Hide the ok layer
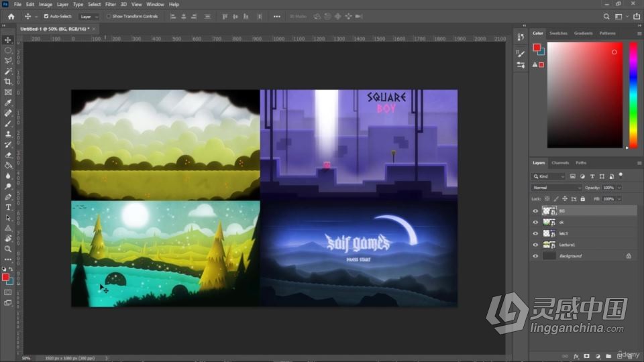This screenshot has height=362, width=644. coord(535,222)
